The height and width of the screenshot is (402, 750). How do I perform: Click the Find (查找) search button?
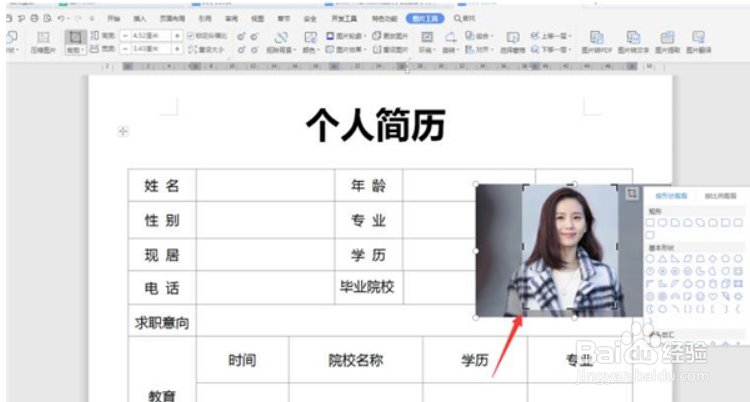[x=465, y=19]
